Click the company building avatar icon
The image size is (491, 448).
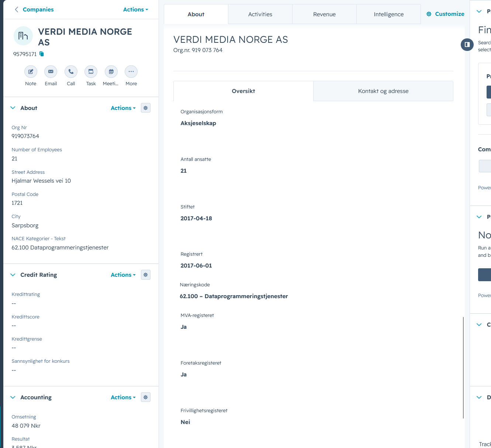pyautogui.click(x=23, y=36)
